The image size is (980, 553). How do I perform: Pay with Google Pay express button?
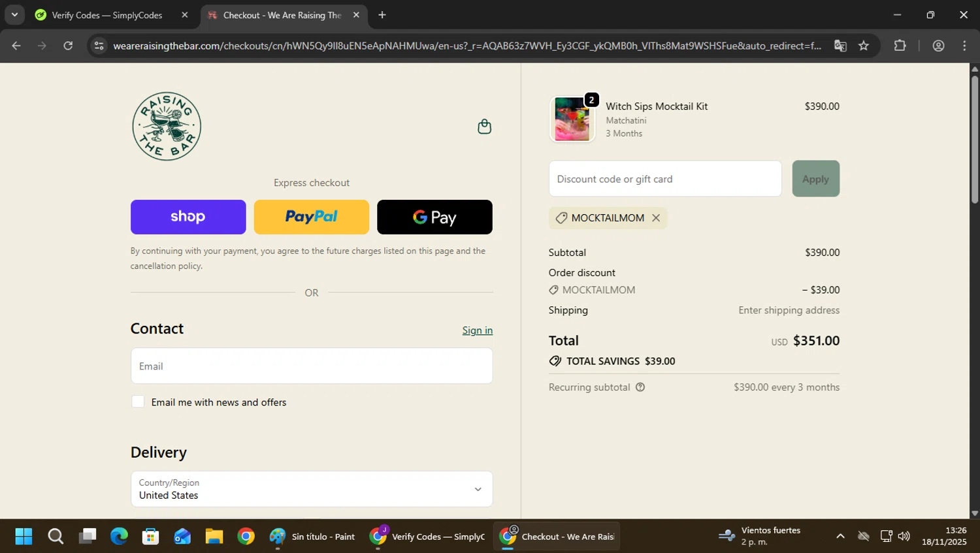coord(434,217)
